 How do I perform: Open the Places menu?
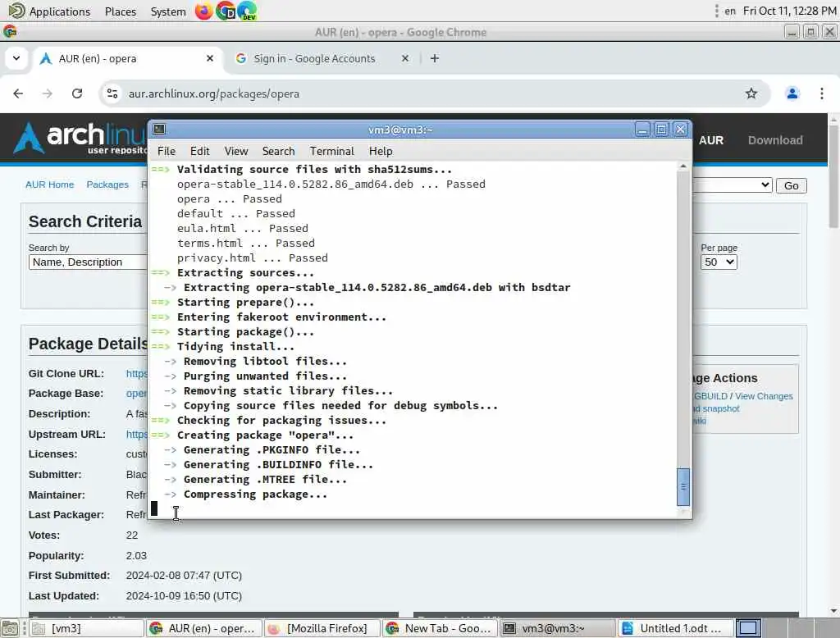pos(121,11)
